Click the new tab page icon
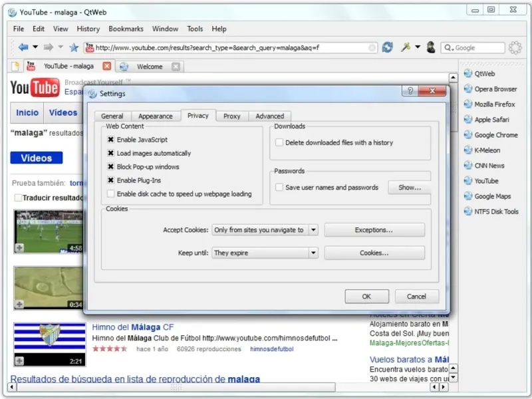Image resolution: width=532 pixels, height=399 pixels. (15, 66)
